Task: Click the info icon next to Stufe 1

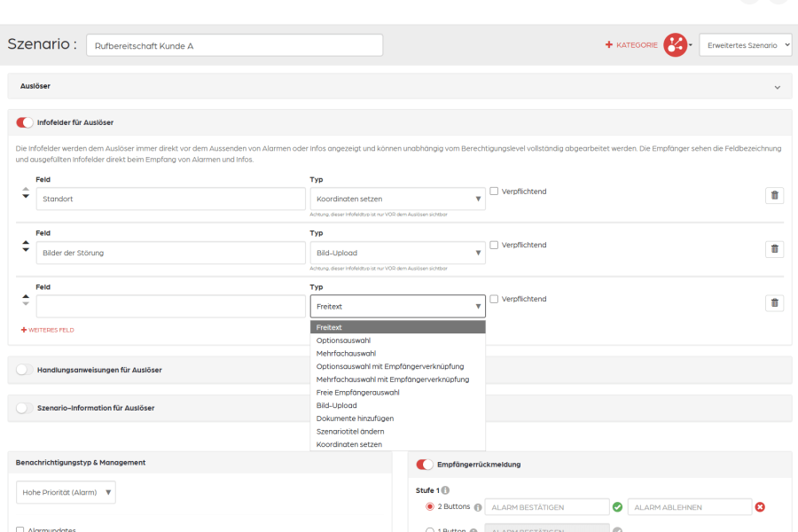Action: 445,490
